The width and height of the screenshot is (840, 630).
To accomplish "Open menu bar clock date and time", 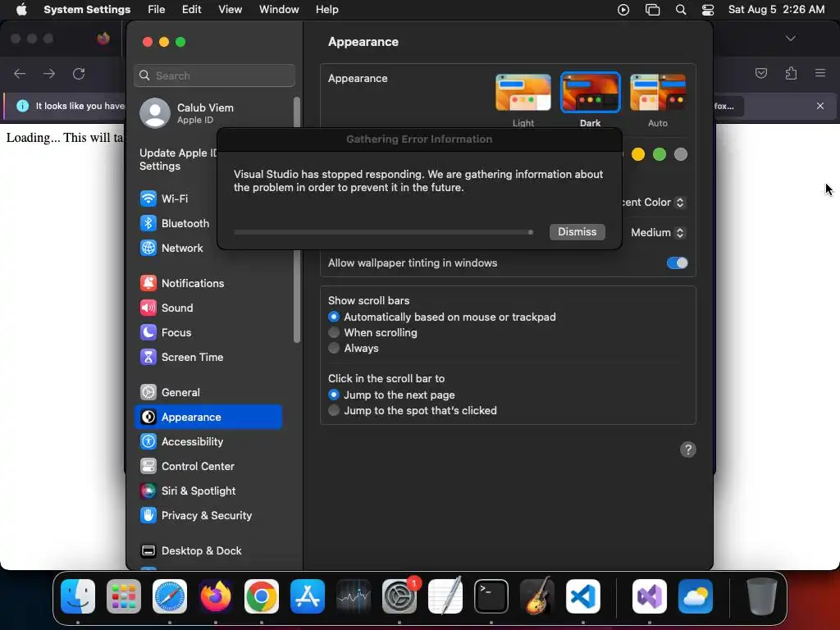I will [x=776, y=10].
